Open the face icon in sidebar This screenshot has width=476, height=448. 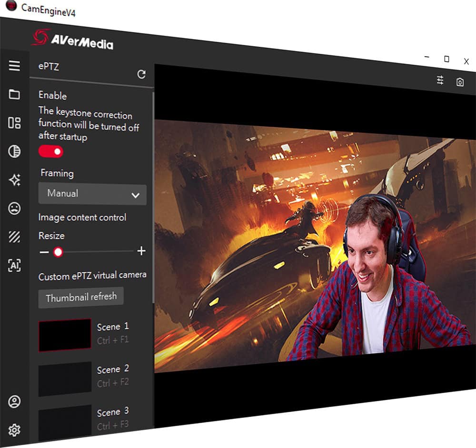(x=15, y=209)
